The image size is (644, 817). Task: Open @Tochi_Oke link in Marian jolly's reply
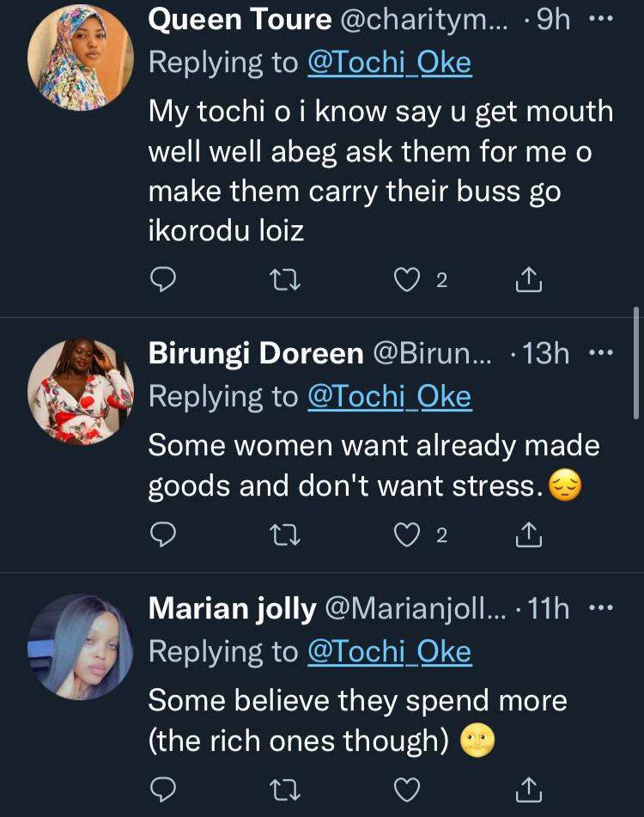point(389,652)
